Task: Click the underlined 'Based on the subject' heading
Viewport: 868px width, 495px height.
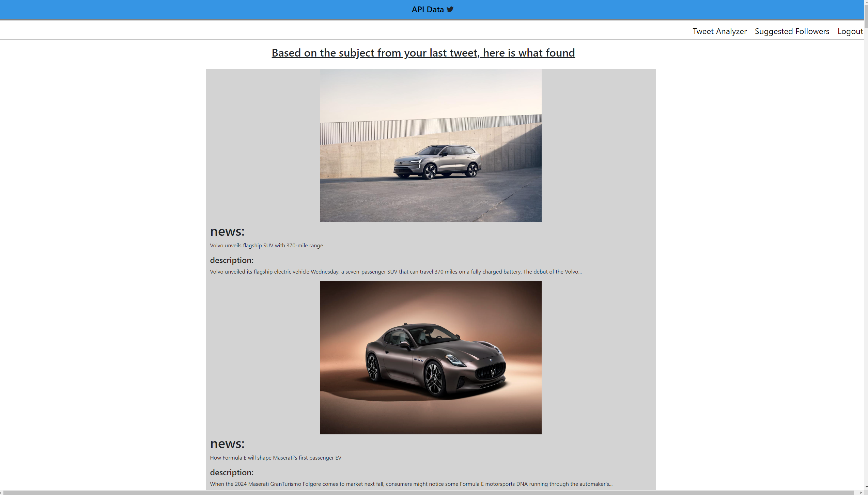Action: coord(423,53)
